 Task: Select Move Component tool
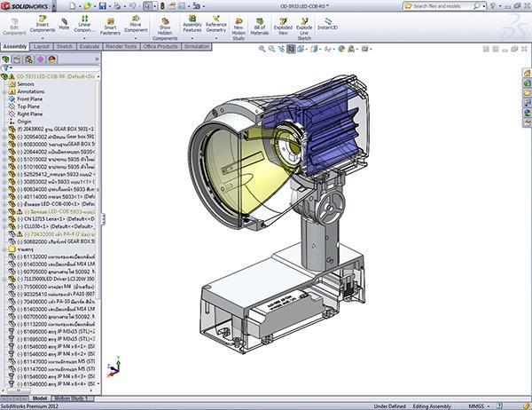point(136,24)
